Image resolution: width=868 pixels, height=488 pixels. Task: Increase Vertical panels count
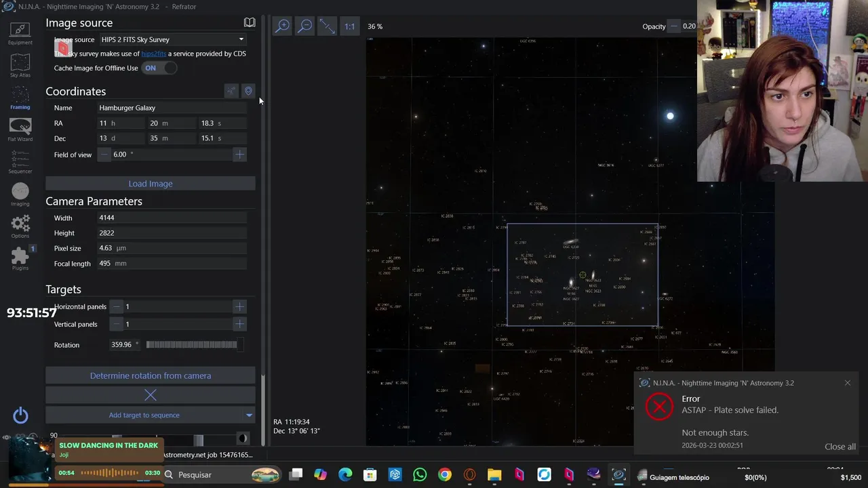tap(239, 324)
